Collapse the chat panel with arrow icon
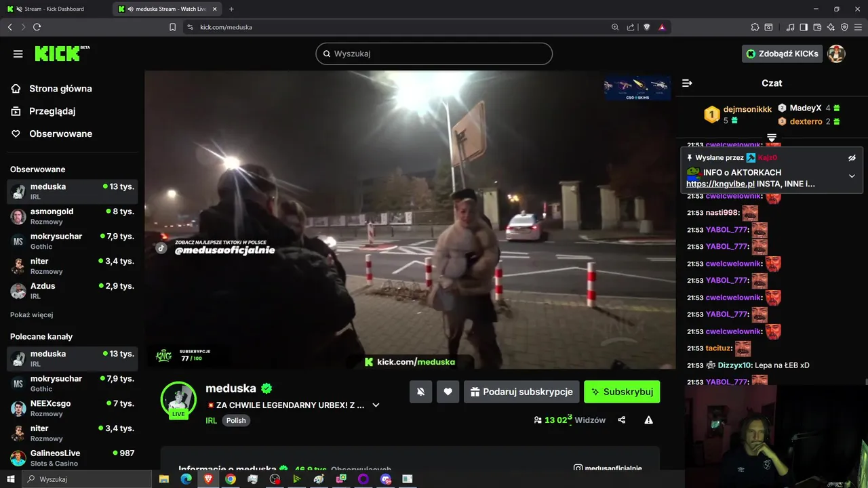 click(x=687, y=83)
